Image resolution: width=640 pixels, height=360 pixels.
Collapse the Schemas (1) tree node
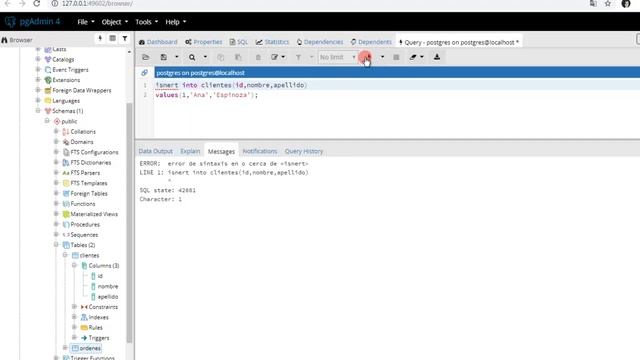38,111
